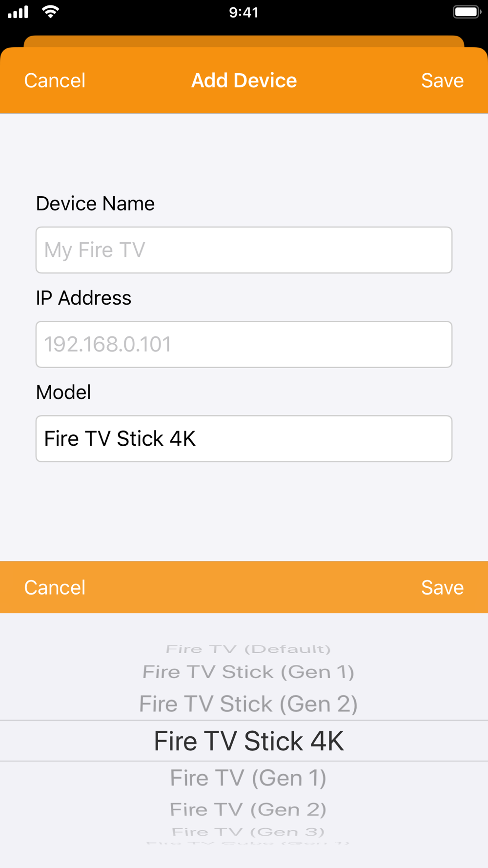The height and width of the screenshot is (868, 488).
Task: Save selection in model picker toolbar
Action: 442,587
